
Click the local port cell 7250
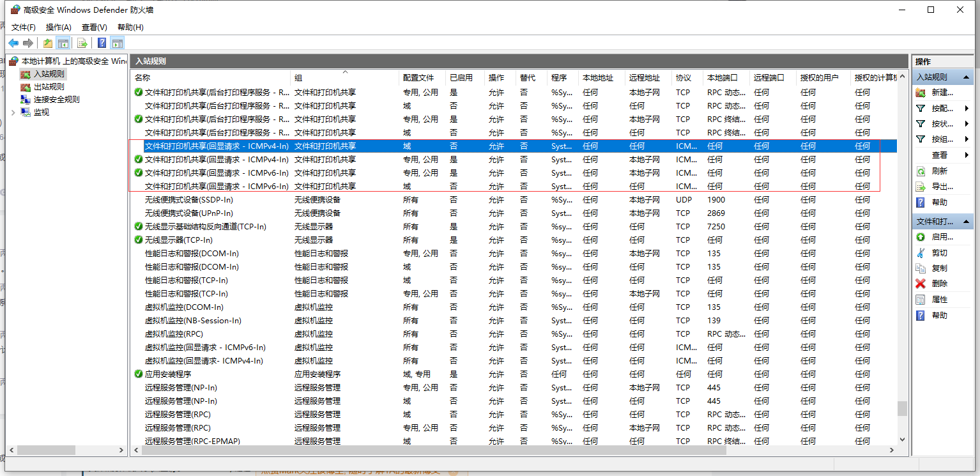716,227
